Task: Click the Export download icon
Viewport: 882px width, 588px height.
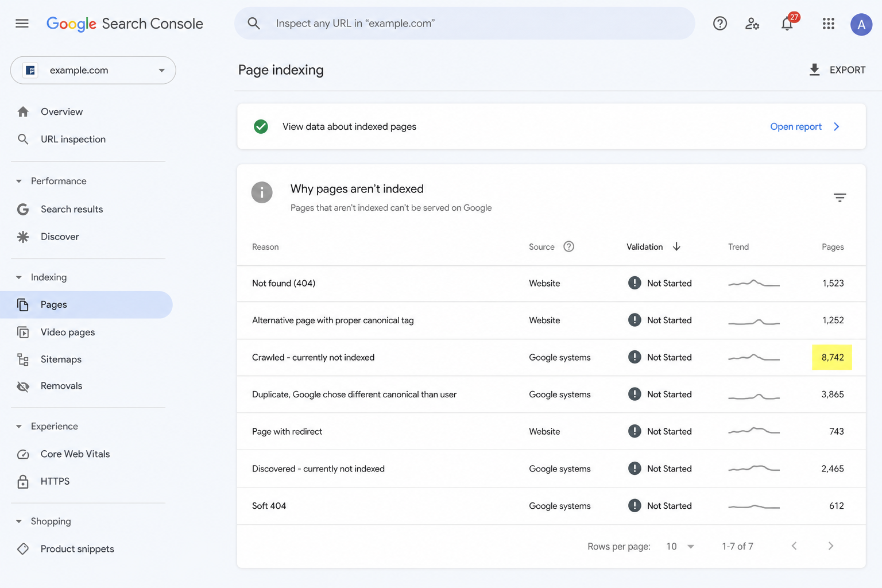Action: (814, 70)
